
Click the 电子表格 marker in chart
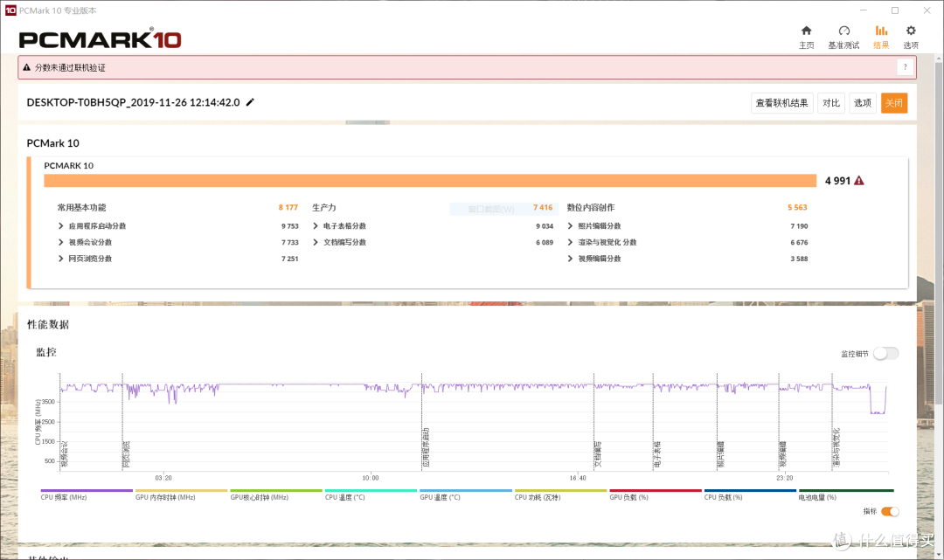(656, 454)
